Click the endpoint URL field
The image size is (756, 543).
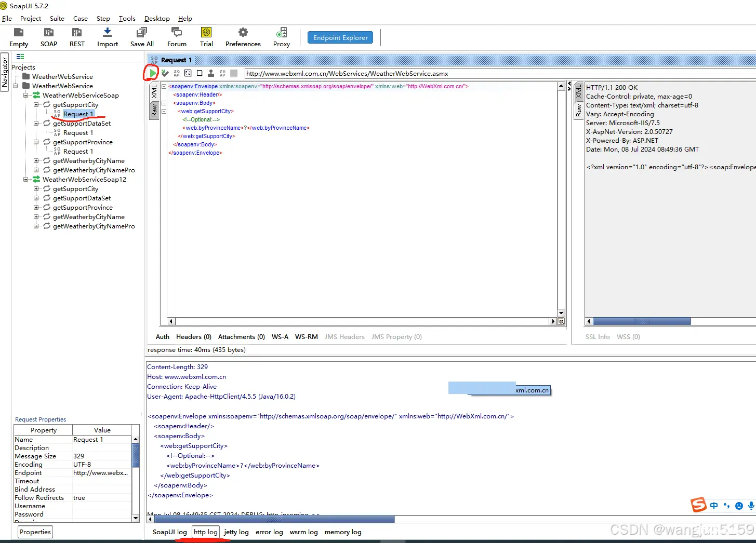pyautogui.click(x=500, y=73)
